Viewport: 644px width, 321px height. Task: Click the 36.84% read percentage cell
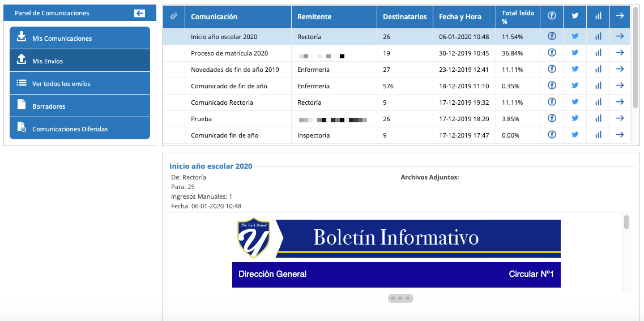[x=518, y=53]
